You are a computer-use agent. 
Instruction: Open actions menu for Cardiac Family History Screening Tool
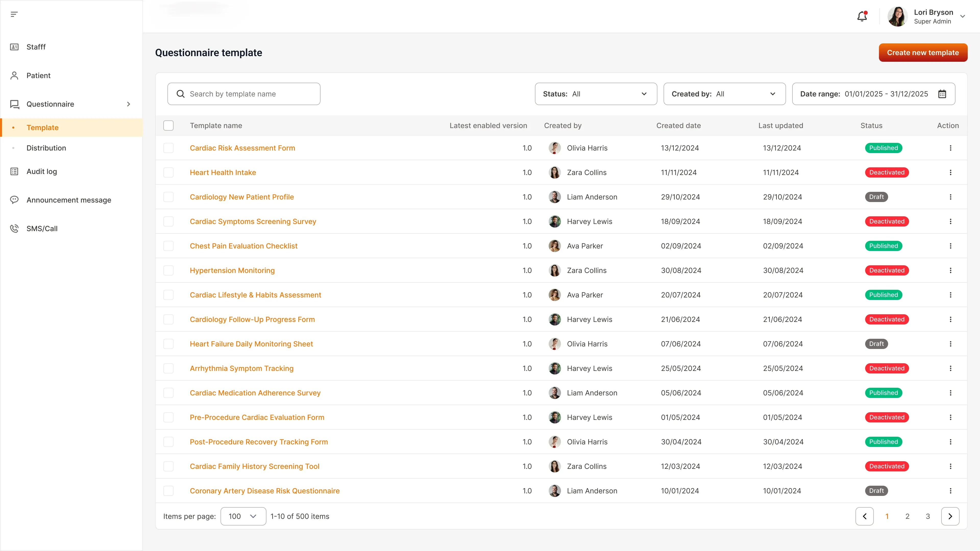point(950,466)
